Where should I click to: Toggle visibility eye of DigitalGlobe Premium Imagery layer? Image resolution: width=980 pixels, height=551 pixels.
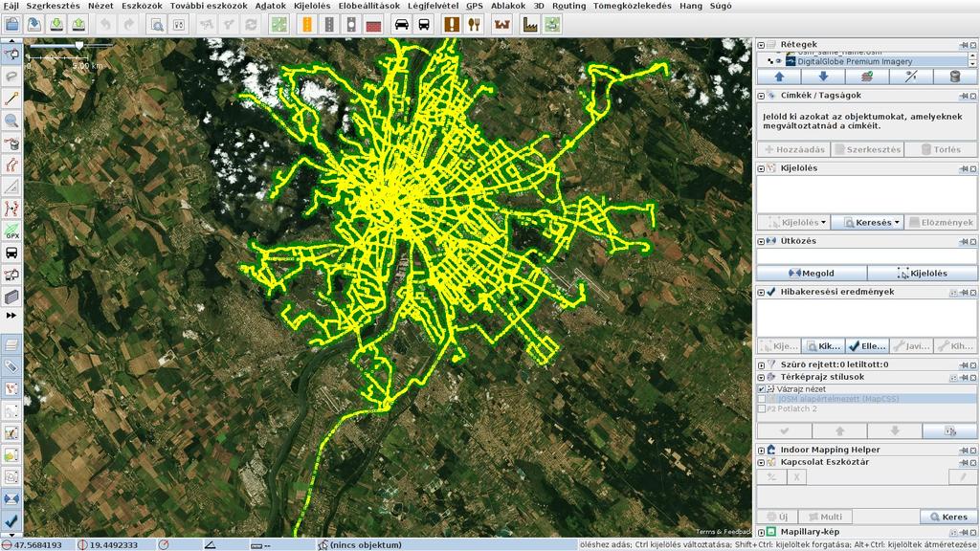coord(779,61)
